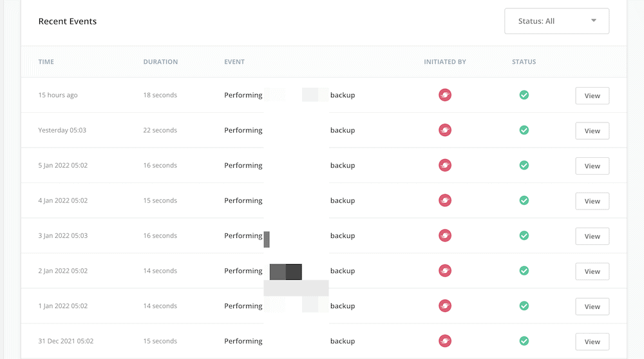This screenshot has height=359, width=644.
Task: Click the '22 seconds' duration cell
Action: pyautogui.click(x=160, y=130)
